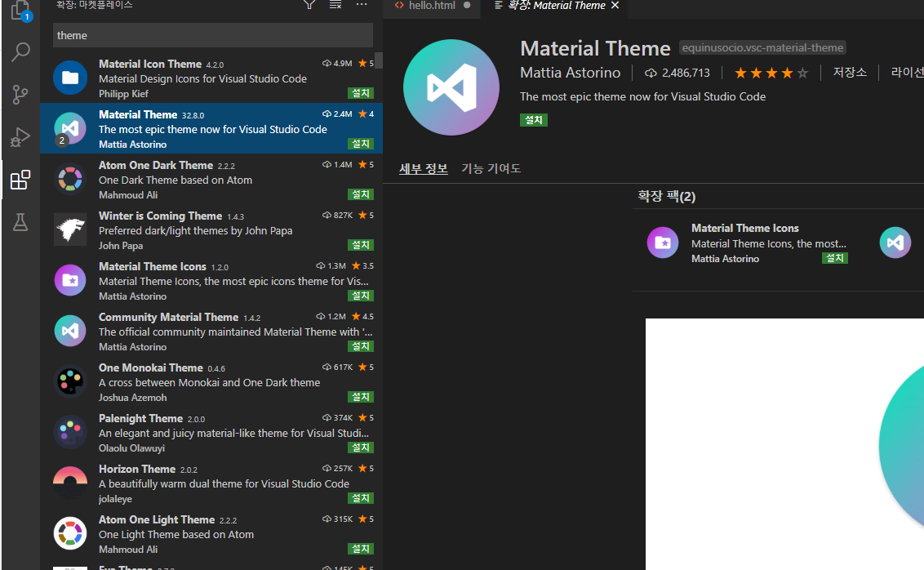Click the 2,486,713 install count
Screen dimensions: 924x570
pyautogui.click(x=677, y=73)
